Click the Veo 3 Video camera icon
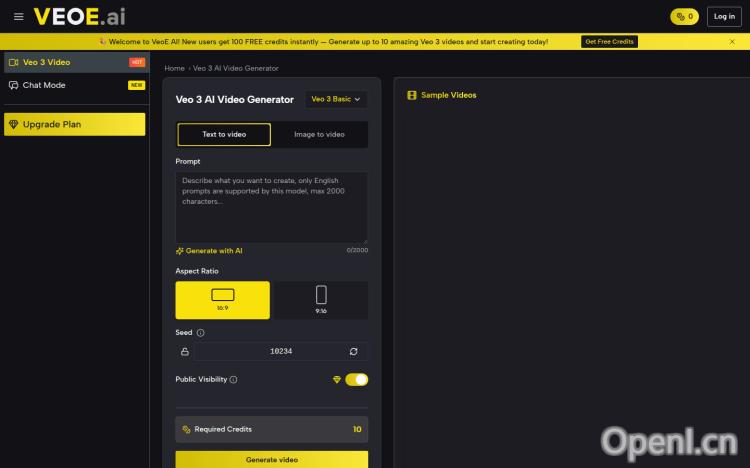Viewport: 750px width, 468px height. tap(13, 62)
